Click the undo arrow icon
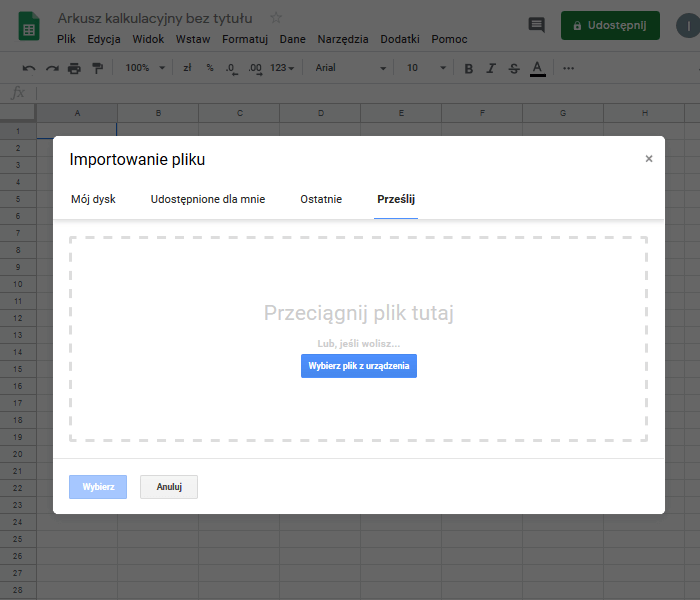The height and width of the screenshot is (600, 700). tap(29, 68)
